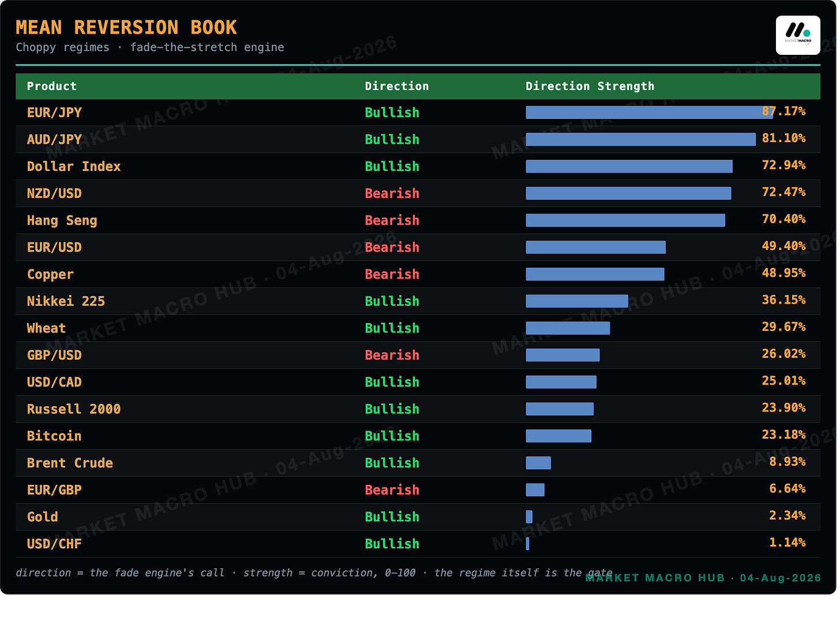Click the Hang Seng strength bar
The image size is (840, 632).
pyautogui.click(x=625, y=220)
